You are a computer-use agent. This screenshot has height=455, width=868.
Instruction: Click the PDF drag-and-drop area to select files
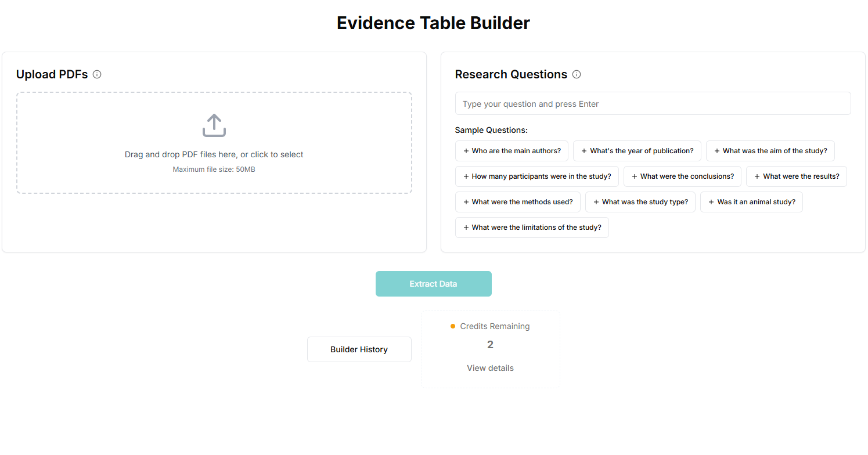point(214,143)
